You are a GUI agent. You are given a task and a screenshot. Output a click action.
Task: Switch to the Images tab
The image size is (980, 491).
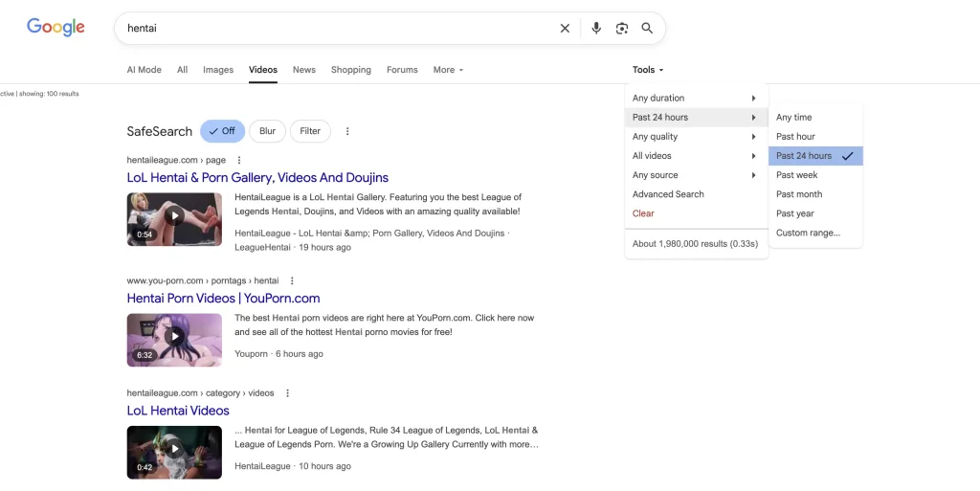pyautogui.click(x=218, y=70)
